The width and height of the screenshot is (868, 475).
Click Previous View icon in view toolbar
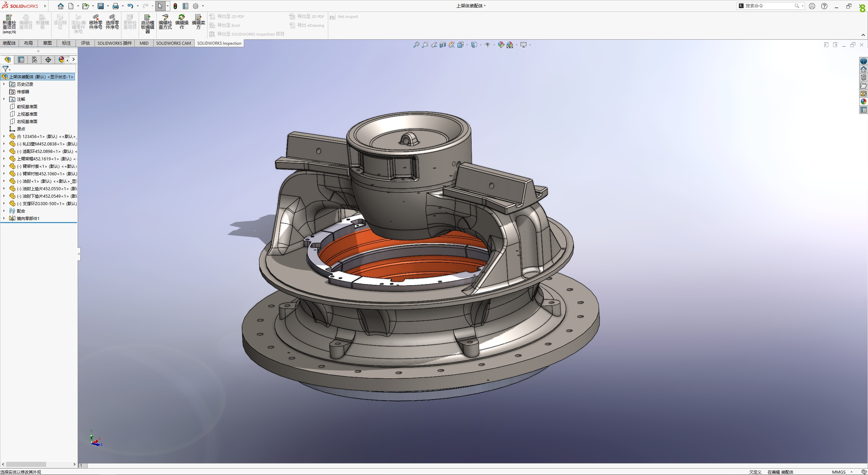434,45
